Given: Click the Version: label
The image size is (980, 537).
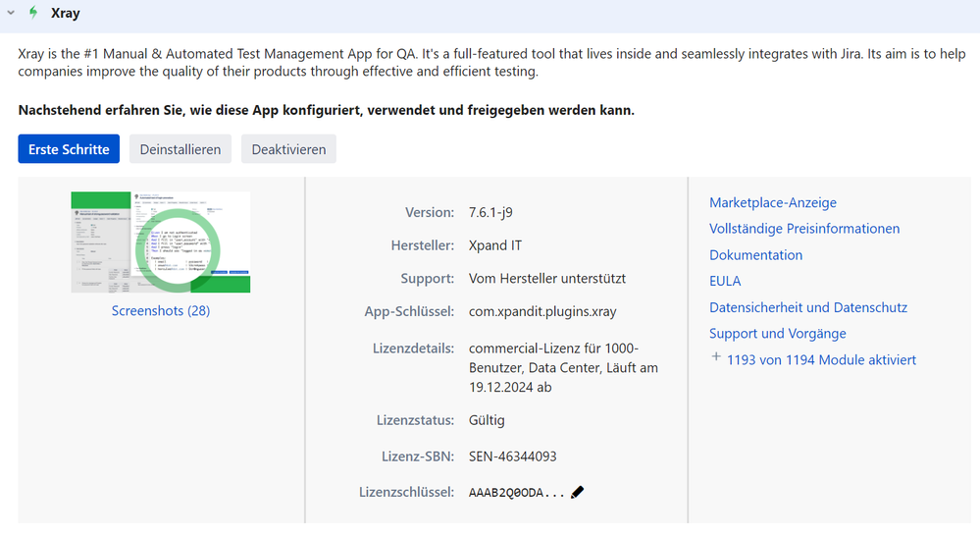Looking at the screenshot, I should [x=430, y=213].
